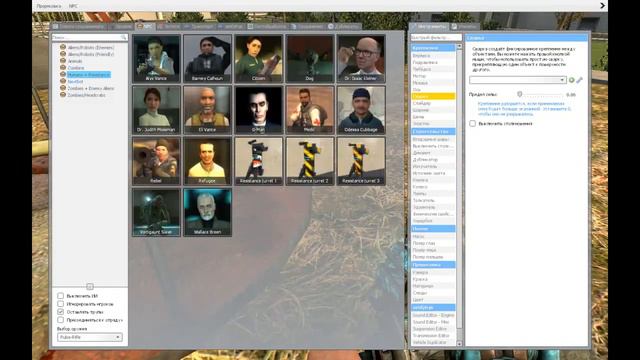The width and height of the screenshot is (640, 360).
Task: Select the 'Мотор' tool in the list
Action: [433, 76]
